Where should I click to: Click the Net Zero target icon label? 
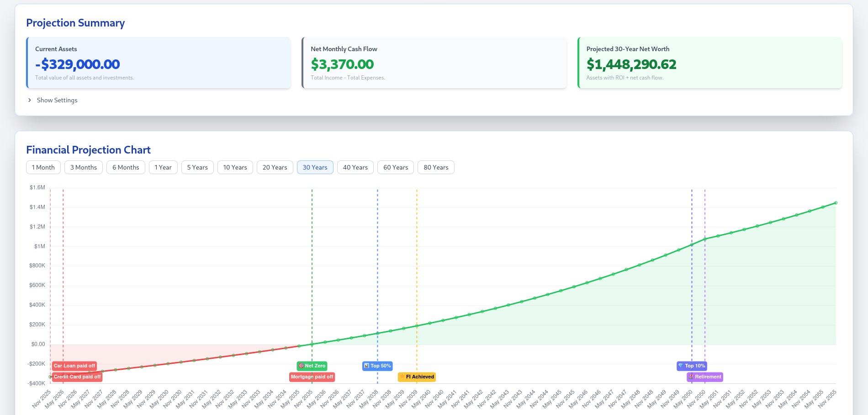tap(312, 366)
